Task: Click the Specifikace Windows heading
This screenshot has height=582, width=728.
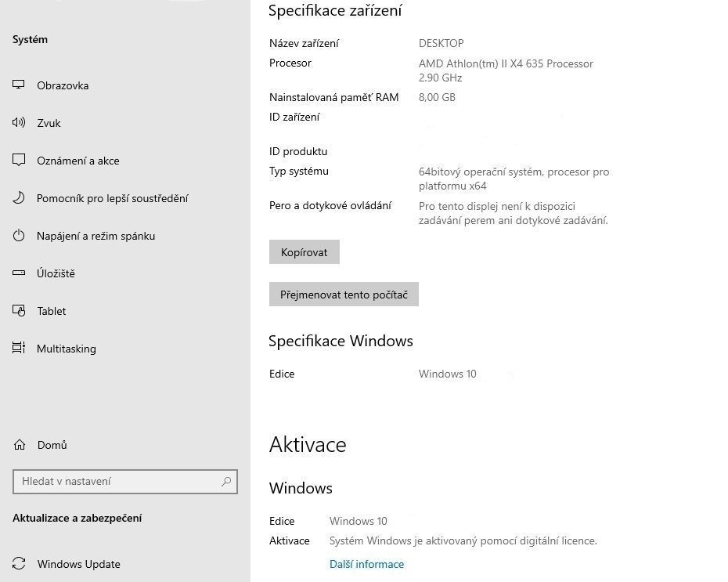Action: click(341, 341)
